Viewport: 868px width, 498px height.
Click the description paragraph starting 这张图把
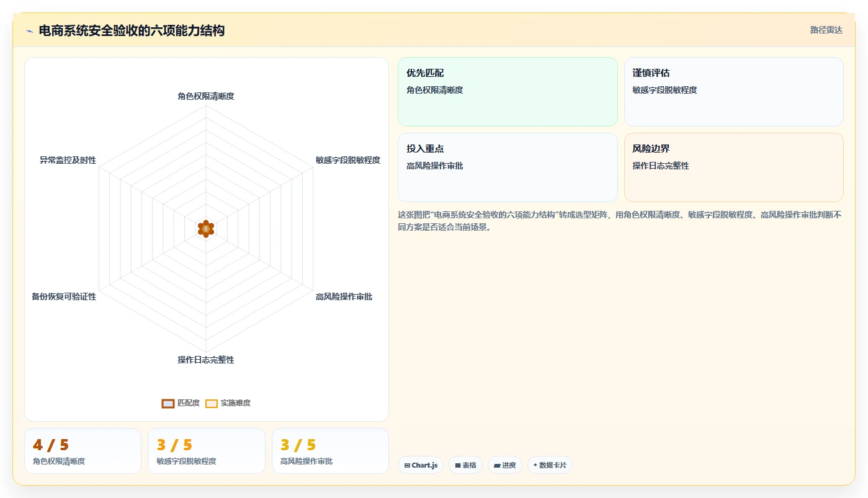pyautogui.click(x=620, y=221)
